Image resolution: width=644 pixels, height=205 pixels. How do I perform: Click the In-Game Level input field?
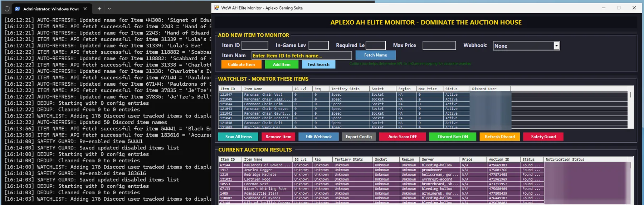pos(318,46)
